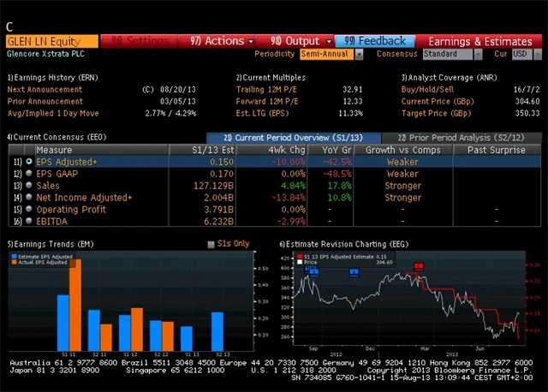Viewport: 548px width, 392px height.
Task: Open 3) Analyst Coverage (ANR) link
Action: pyautogui.click(x=449, y=78)
